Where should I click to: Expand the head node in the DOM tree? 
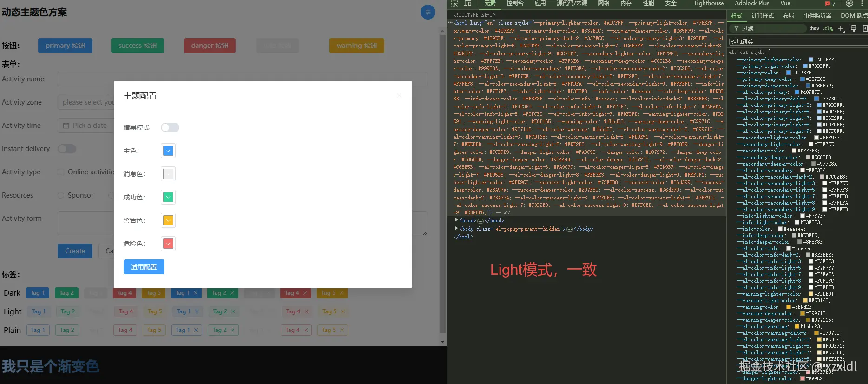click(456, 220)
